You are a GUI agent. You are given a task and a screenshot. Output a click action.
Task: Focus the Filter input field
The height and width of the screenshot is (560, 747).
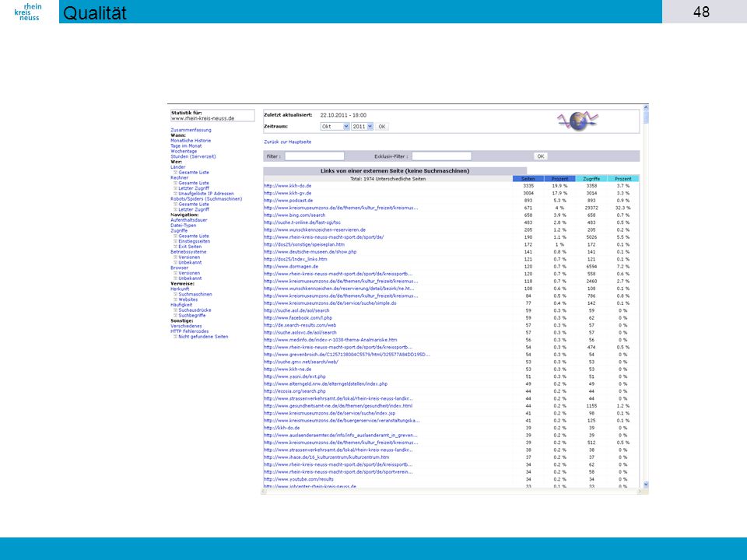click(x=314, y=156)
